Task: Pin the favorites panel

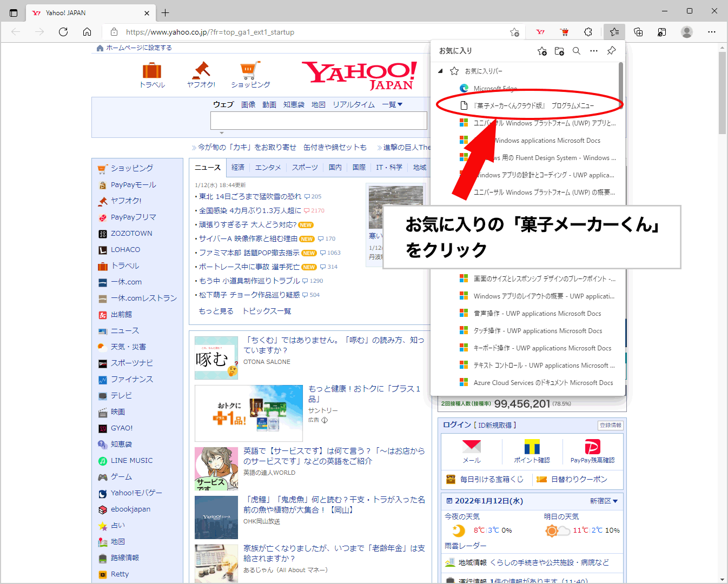Action: click(x=611, y=51)
